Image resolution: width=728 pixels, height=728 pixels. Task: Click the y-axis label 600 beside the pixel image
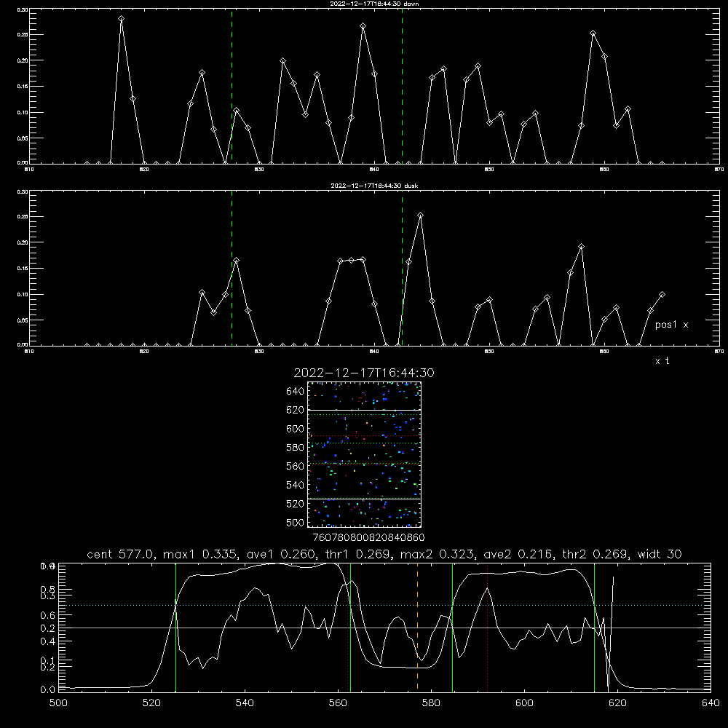click(x=296, y=429)
